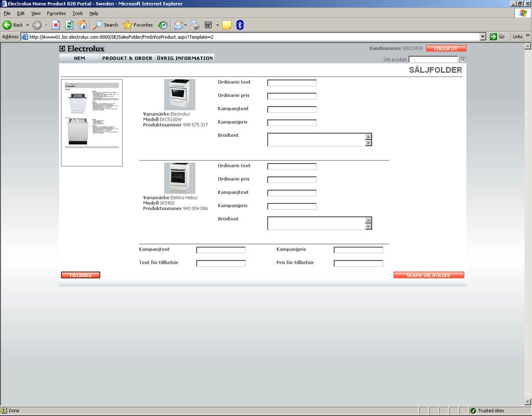Viewport: 532px width, 416px height.
Task: Click scroll-up arrow in EKC5100W Brödtext box
Action: tap(368, 137)
